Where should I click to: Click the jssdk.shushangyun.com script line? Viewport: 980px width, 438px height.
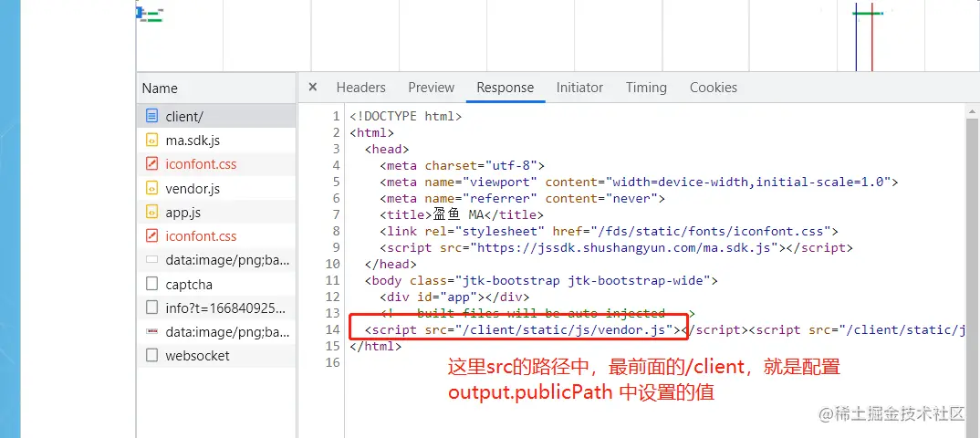click(x=616, y=247)
